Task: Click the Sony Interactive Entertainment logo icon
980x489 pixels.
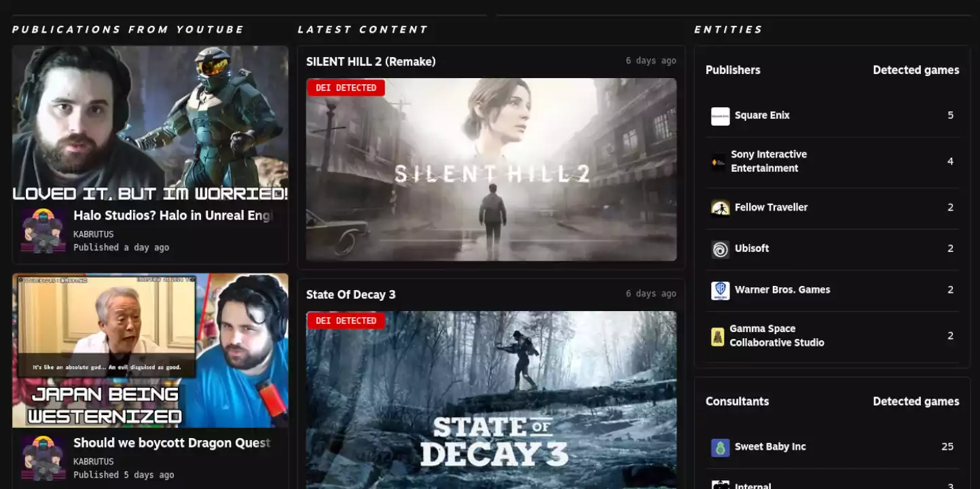Action: [718, 162]
